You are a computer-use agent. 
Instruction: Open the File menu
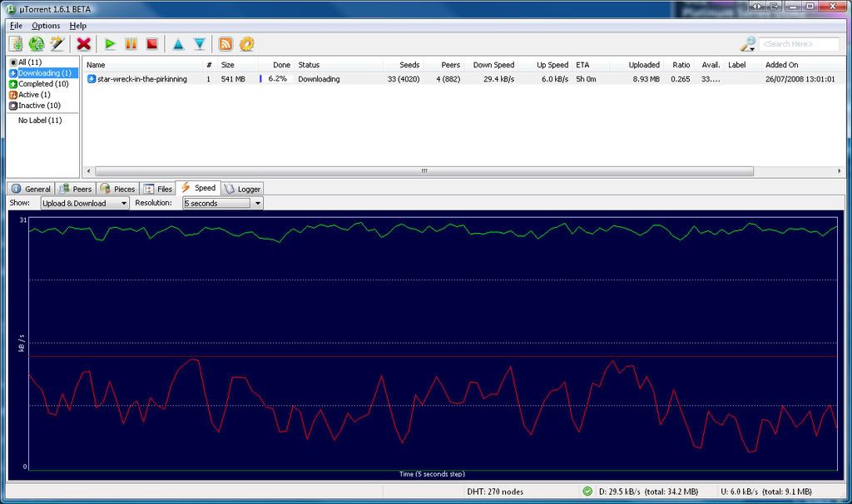16,26
